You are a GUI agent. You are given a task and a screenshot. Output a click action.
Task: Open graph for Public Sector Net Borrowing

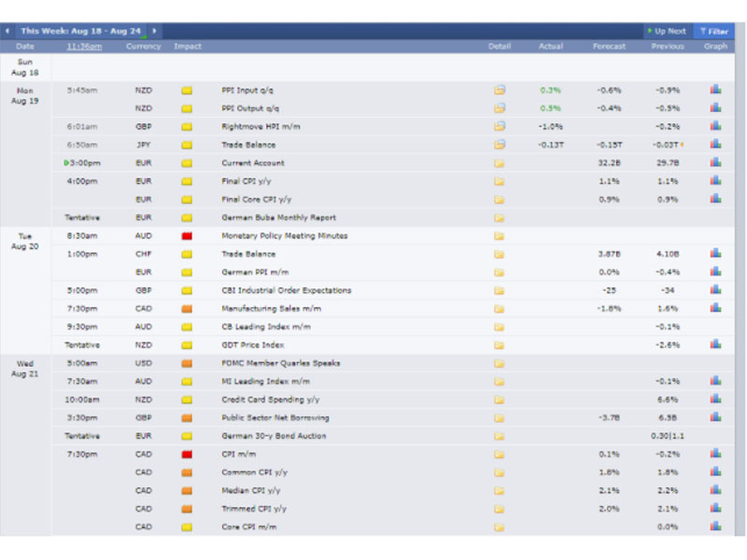point(715,417)
